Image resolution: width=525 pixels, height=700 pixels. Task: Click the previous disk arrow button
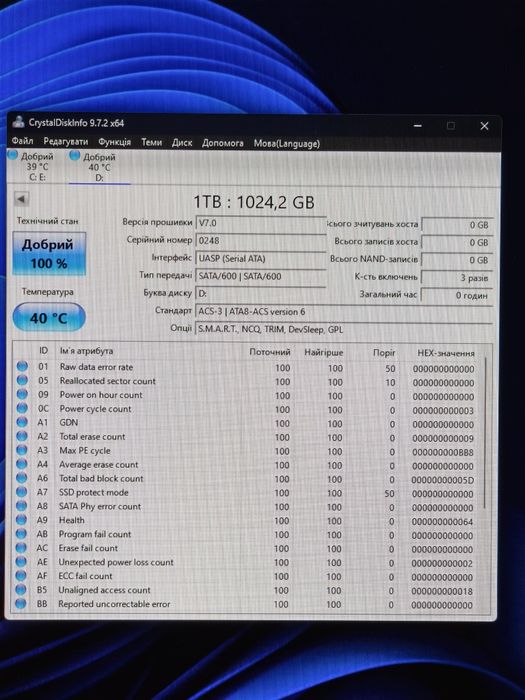pos(21,200)
